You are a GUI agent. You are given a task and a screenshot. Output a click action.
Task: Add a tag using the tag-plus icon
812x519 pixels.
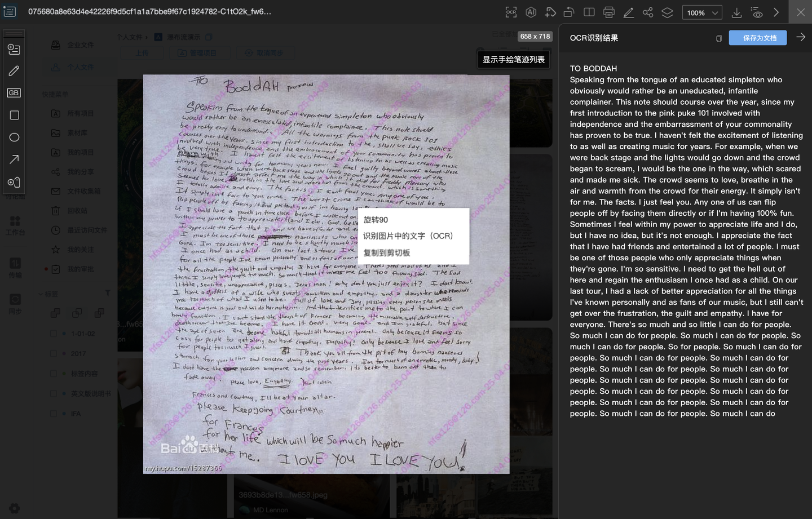550,12
